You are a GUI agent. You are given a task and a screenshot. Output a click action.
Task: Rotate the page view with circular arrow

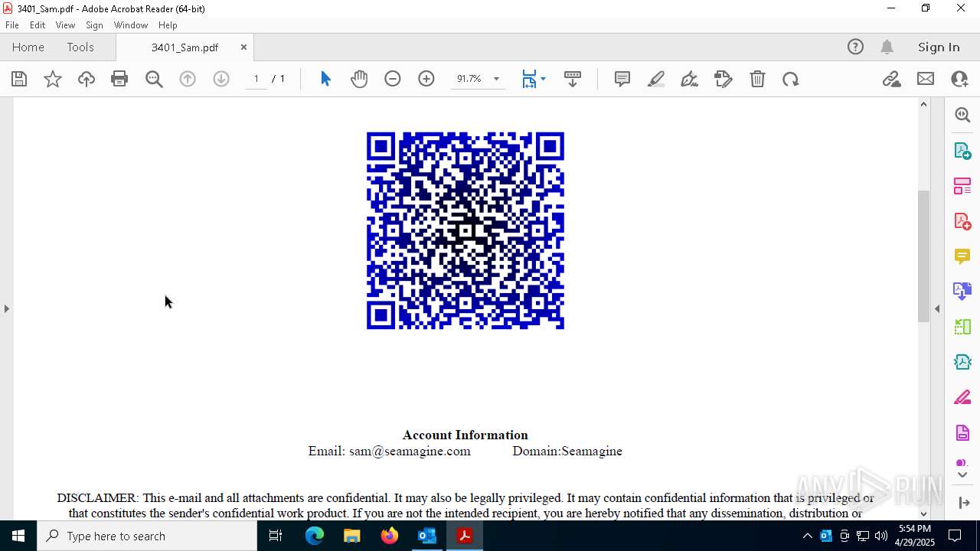click(x=791, y=79)
